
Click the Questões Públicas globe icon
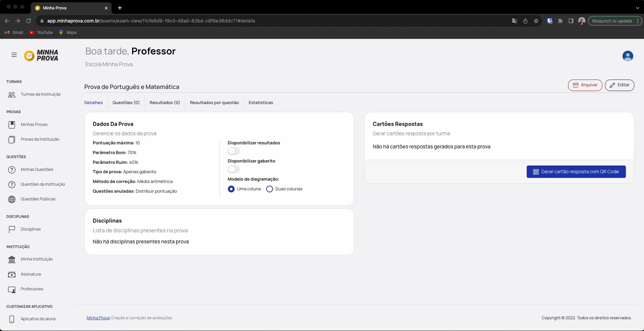12,199
